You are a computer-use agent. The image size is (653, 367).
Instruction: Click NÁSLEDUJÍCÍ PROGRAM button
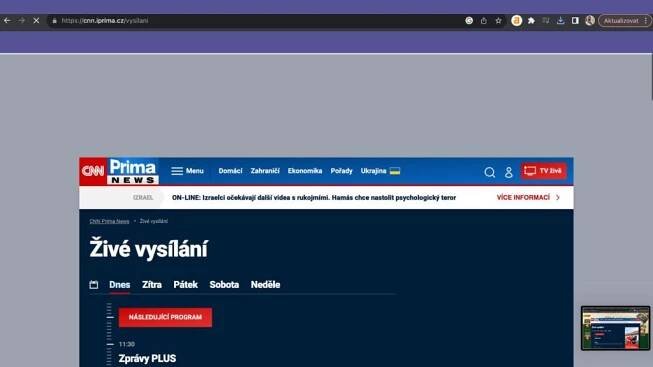[165, 317]
